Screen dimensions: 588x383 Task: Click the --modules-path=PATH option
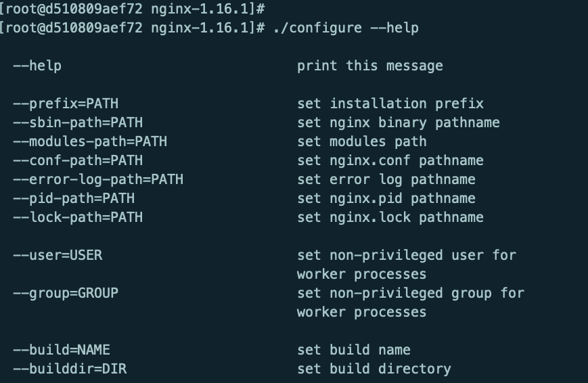point(90,141)
